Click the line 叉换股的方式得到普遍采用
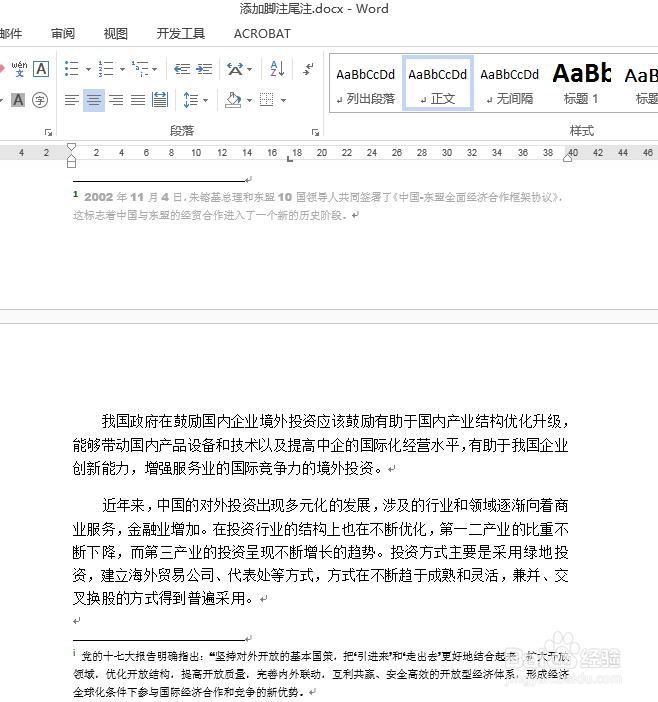 (164, 598)
